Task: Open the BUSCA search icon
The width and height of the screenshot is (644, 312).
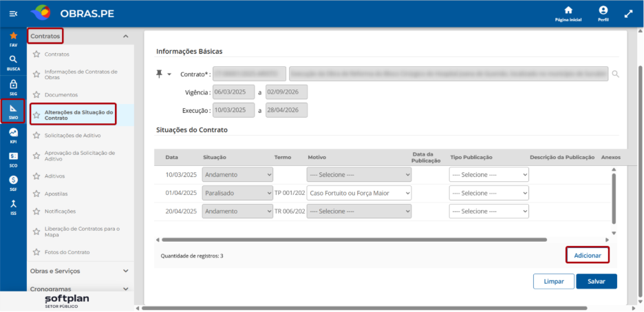Action: click(x=13, y=60)
